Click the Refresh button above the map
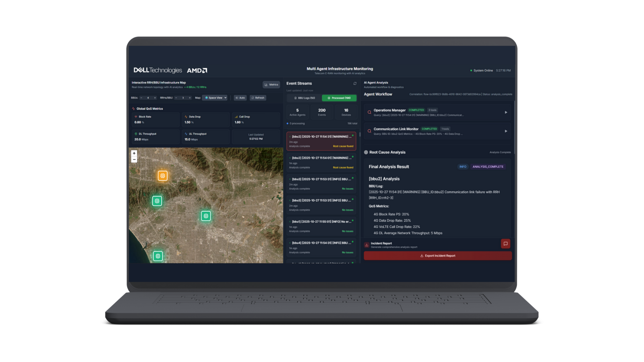This screenshot has height=362, width=644. tap(258, 98)
